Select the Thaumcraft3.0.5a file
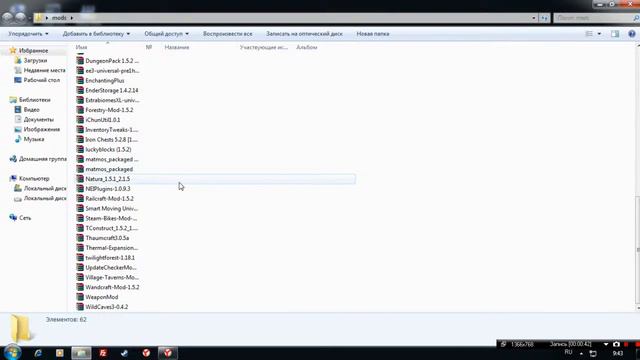 point(103,238)
